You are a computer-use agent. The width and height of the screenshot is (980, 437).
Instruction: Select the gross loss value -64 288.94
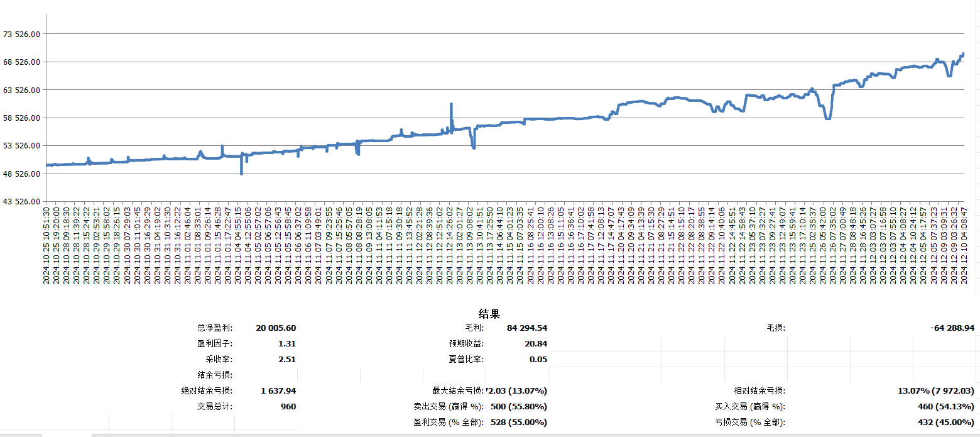click(952, 328)
